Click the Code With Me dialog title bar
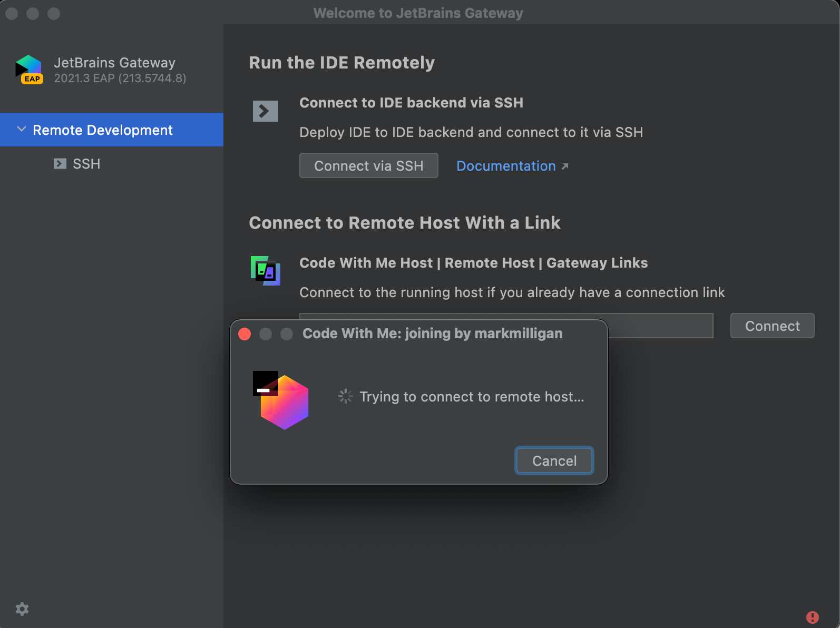Screen dimensions: 840x628 (x=432, y=333)
